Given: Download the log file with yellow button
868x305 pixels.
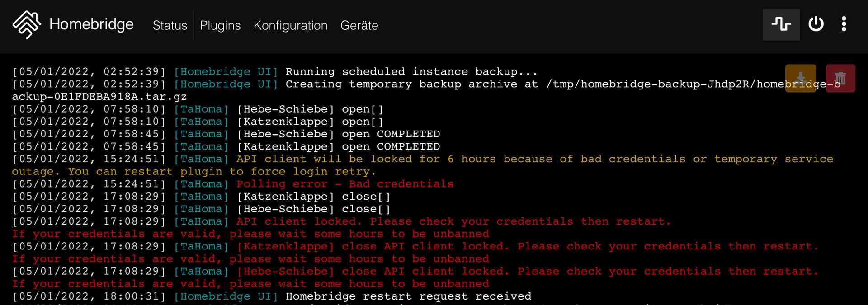Looking at the screenshot, I should [800, 78].
